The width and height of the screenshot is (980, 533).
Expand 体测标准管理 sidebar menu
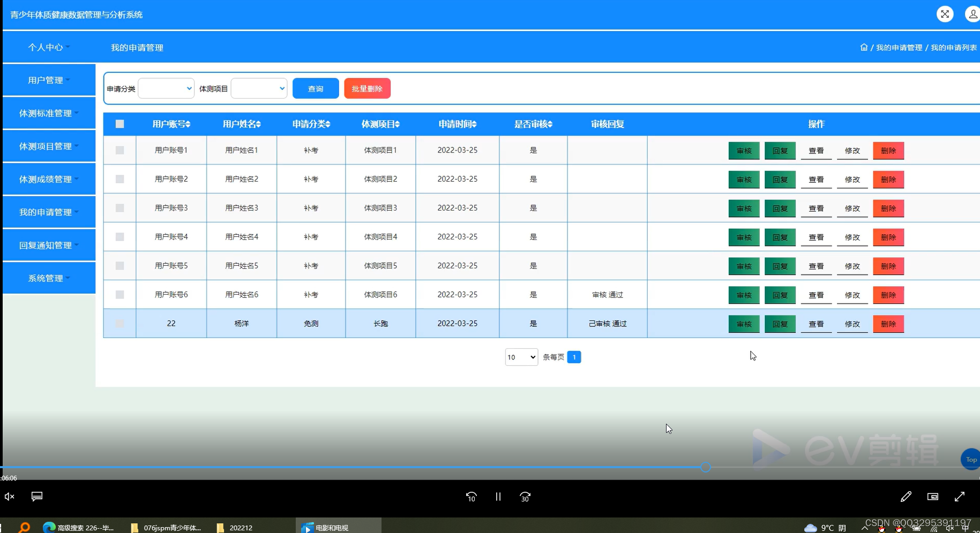coord(49,113)
